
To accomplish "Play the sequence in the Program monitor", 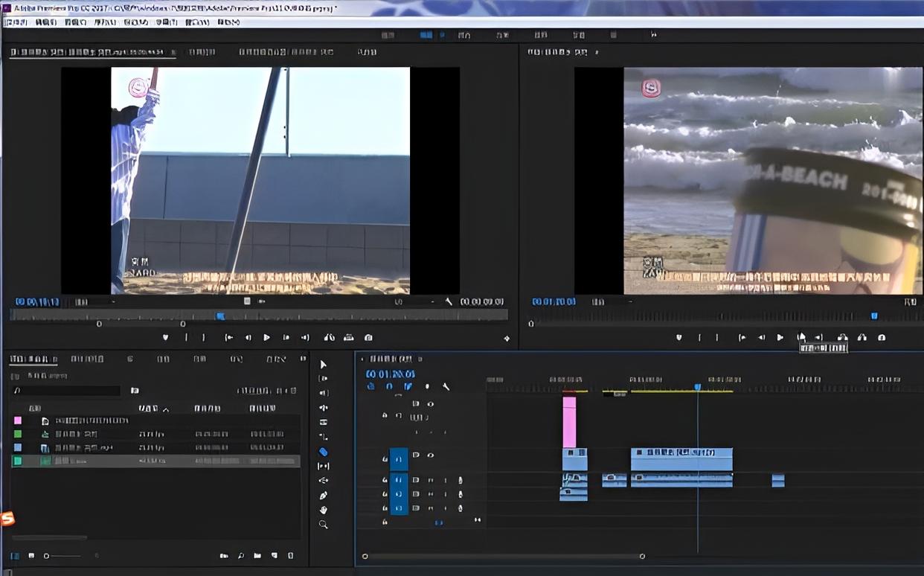I will (x=780, y=338).
